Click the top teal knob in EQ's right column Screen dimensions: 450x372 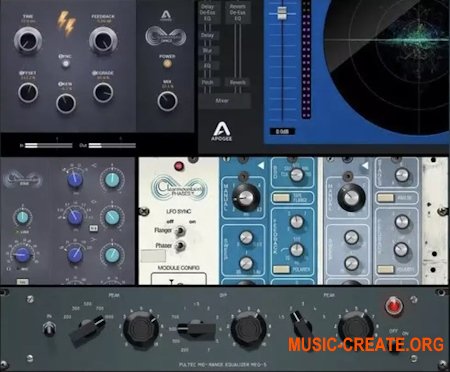(x=112, y=180)
